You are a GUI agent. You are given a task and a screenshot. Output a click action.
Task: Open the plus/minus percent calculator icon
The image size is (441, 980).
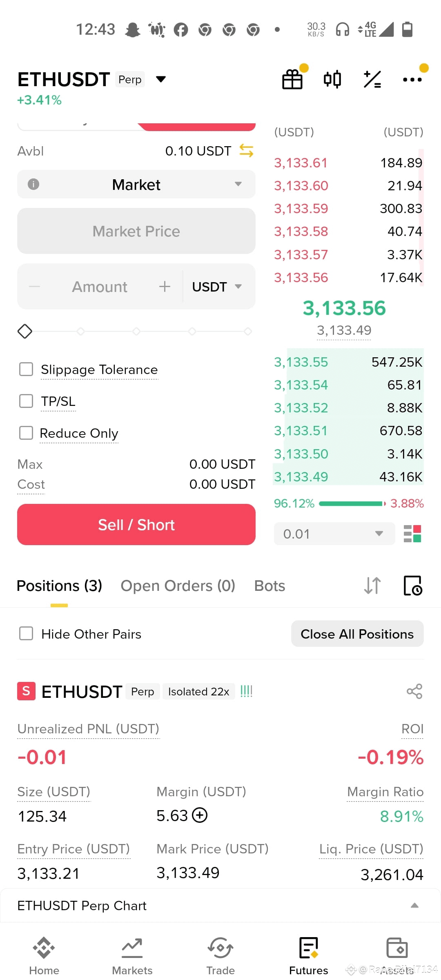tap(372, 79)
